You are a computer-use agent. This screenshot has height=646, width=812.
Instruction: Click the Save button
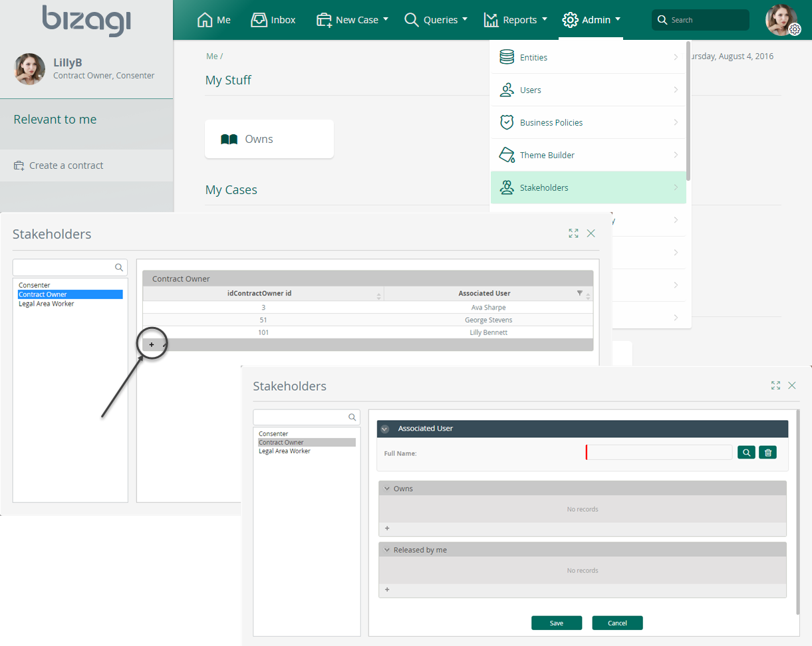coord(557,623)
